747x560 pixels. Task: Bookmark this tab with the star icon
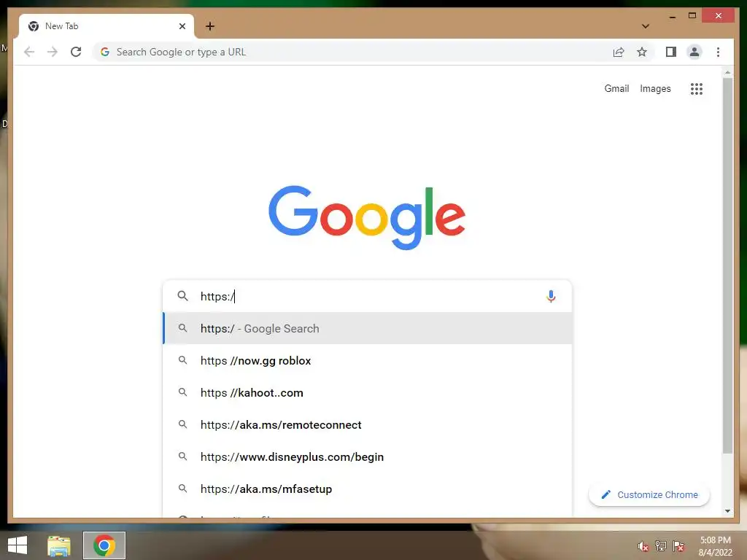[x=642, y=52]
